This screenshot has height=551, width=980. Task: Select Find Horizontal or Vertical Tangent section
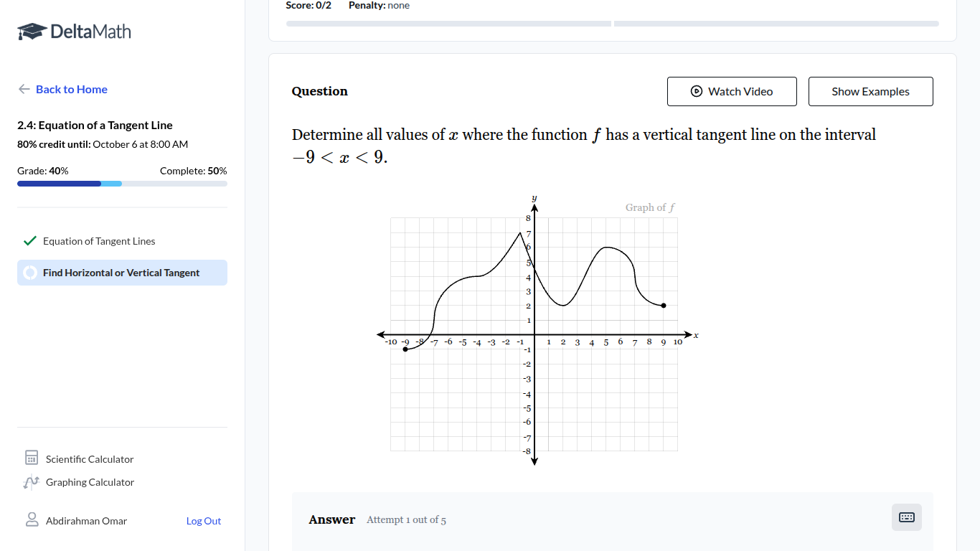pos(121,273)
